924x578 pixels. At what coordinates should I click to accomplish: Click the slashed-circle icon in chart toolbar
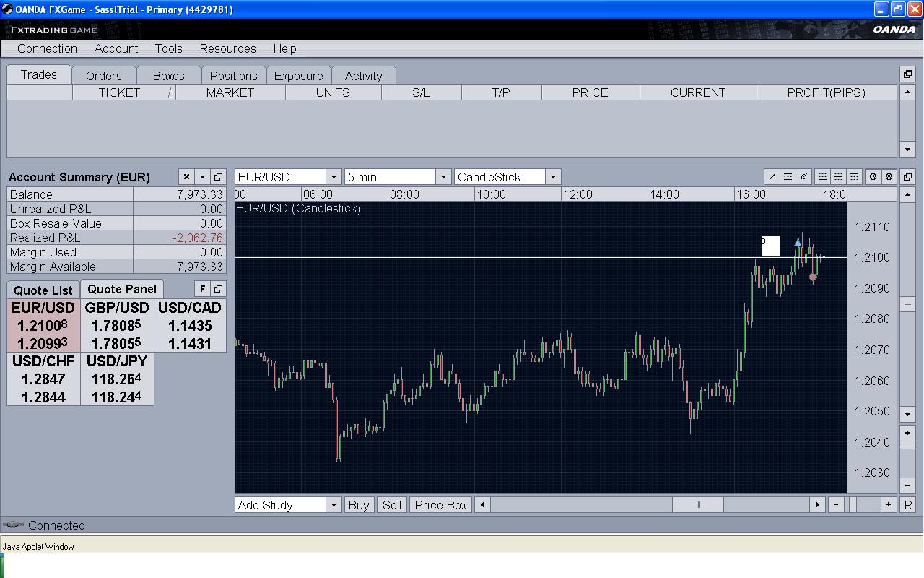(803, 177)
